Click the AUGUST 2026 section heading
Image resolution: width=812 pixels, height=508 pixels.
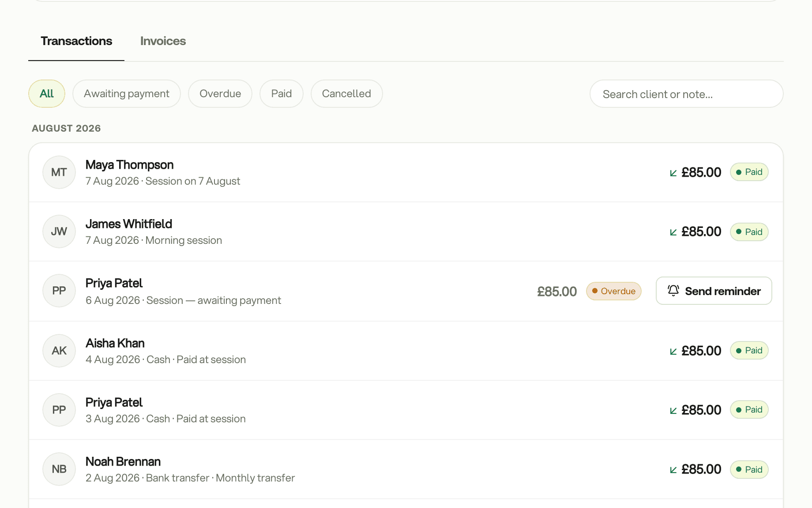(66, 129)
